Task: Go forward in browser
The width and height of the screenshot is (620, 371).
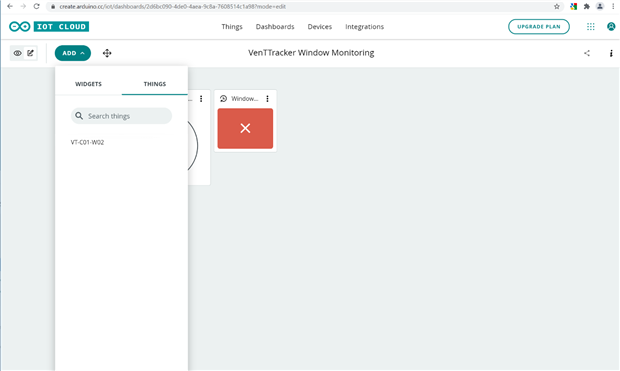Action: (23, 6)
